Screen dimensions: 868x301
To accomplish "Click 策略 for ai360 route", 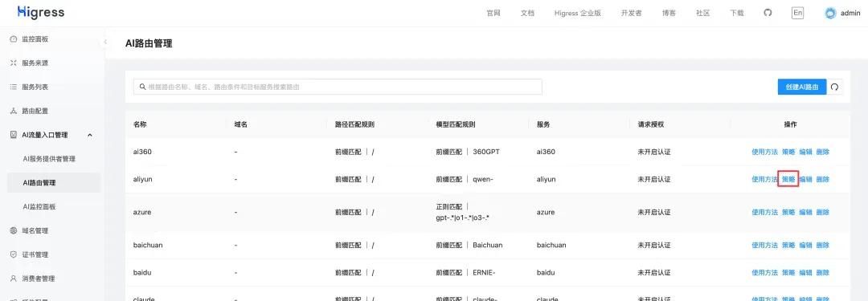I will [788, 152].
